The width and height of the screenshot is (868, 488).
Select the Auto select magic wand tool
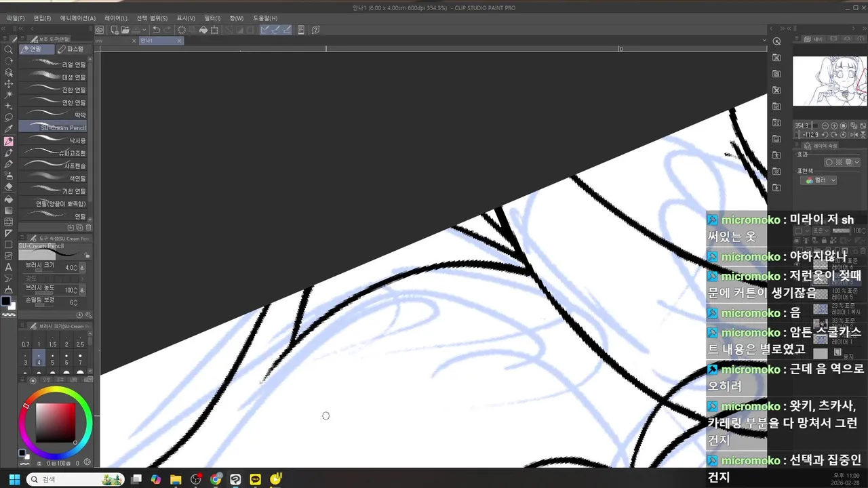click(x=8, y=95)
